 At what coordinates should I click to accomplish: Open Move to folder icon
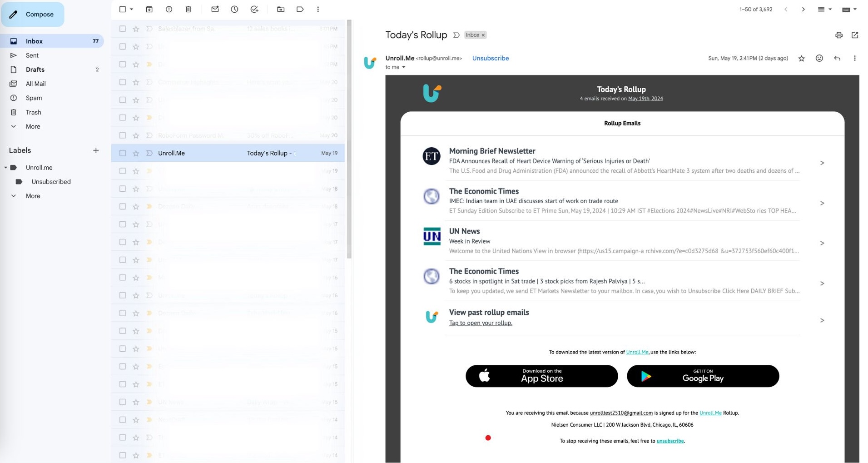(x=281, y=9)
